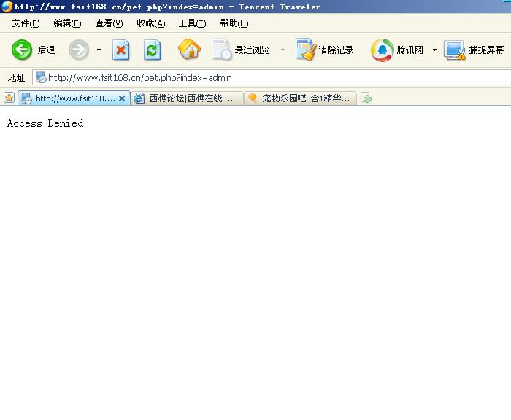
Task: Click the page icon in address bar
Action: click(x=41, y=77)
